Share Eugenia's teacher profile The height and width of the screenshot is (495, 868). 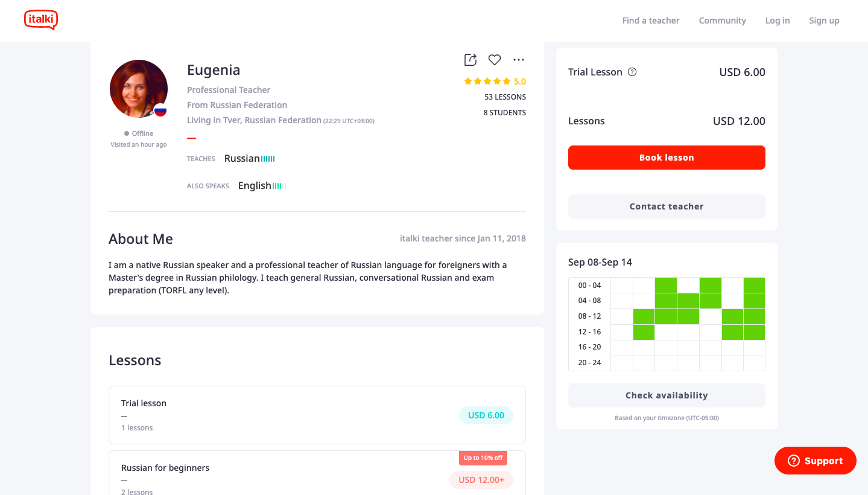click(x=470, y=60)
